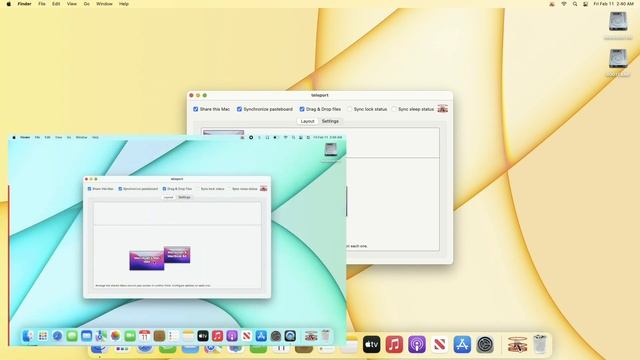This screenshot has height=360, width=640.
Task: Toggle Drag & Drop files in yellow desktop window
Action: pyautogui.click(x=302, y=109)
